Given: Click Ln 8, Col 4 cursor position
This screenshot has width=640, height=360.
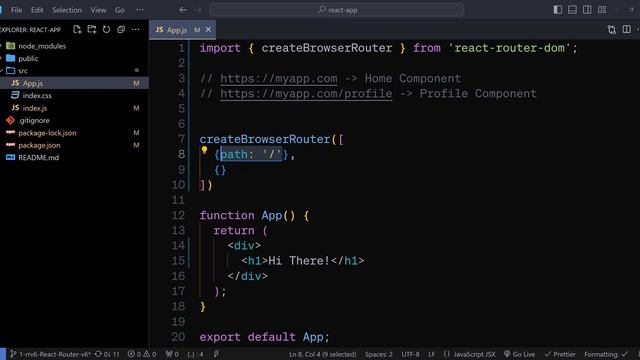Looking at the screenshot, I should pos(322,354).
